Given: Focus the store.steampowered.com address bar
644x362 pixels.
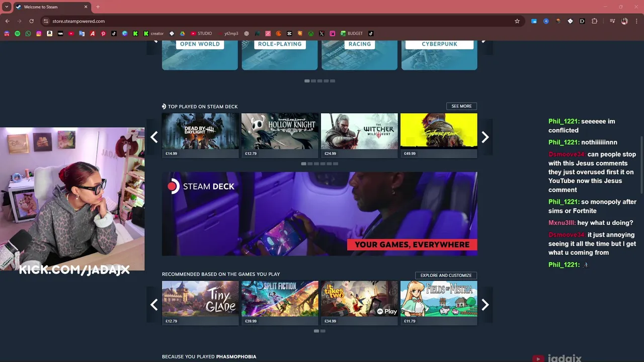Looking at the screenshot, I should (x=281, y=21).
